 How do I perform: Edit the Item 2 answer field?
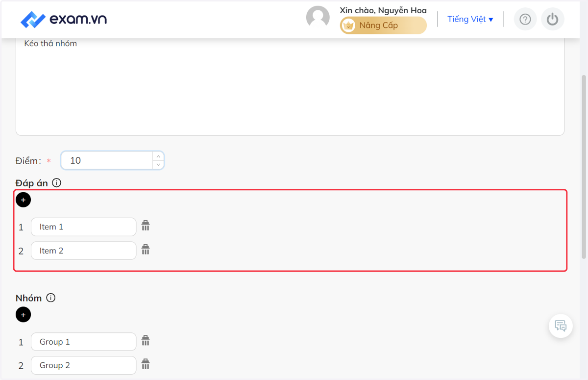pos(83,251)
